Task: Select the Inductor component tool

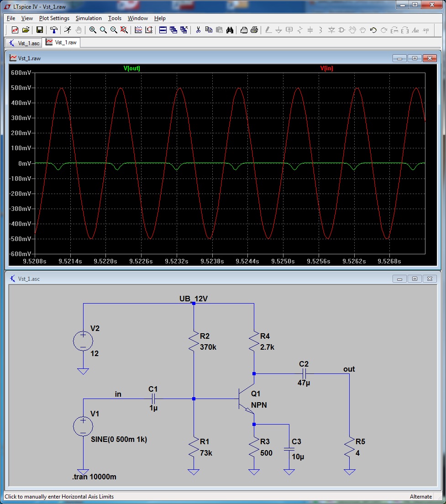Action: pos(320,30)
